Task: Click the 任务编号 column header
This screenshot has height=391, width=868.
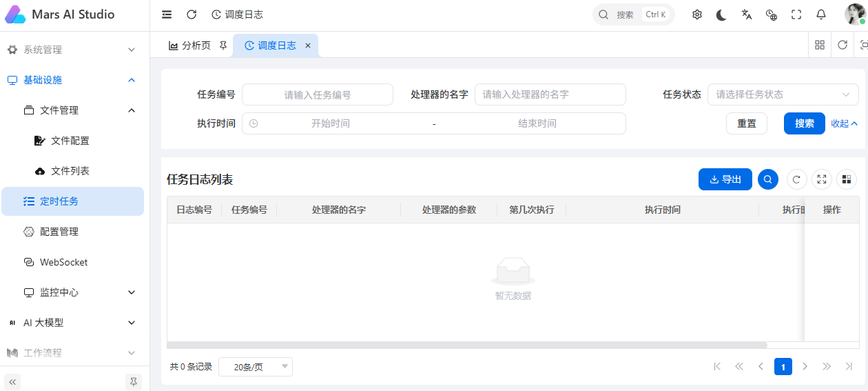Action: [x=249, y=210]
